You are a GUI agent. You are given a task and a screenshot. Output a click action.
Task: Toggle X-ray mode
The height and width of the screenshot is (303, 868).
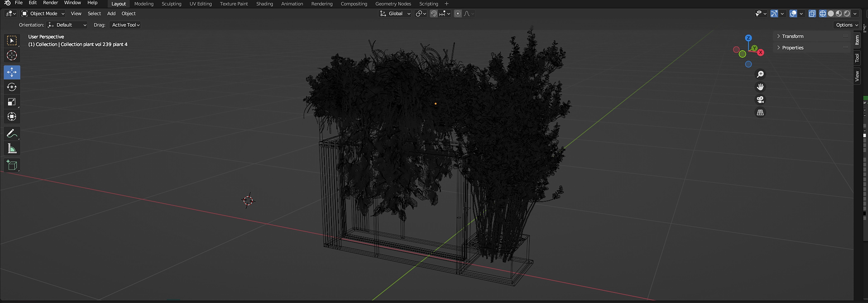point(812,13)
